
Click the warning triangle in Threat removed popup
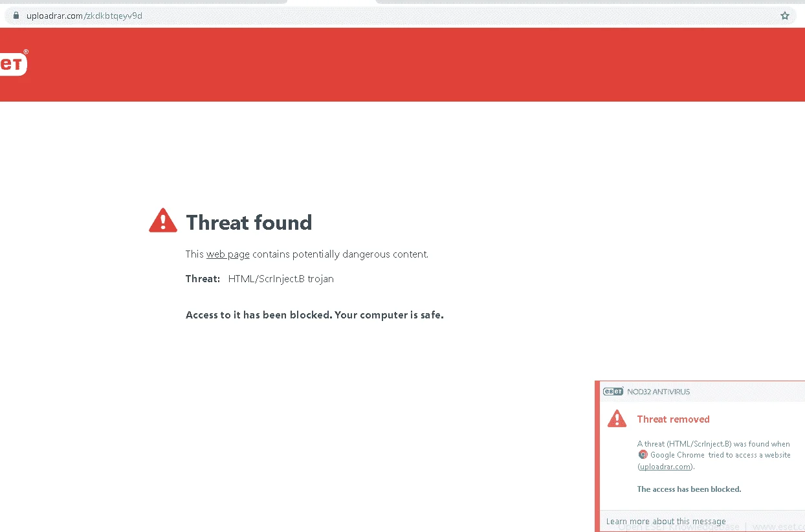(617, 418)
